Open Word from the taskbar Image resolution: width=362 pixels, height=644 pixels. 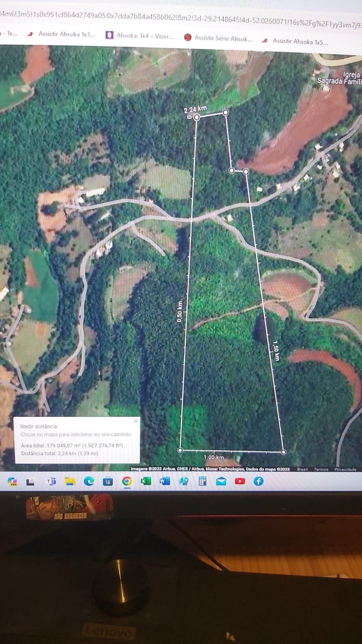click(x=165, y=481)
